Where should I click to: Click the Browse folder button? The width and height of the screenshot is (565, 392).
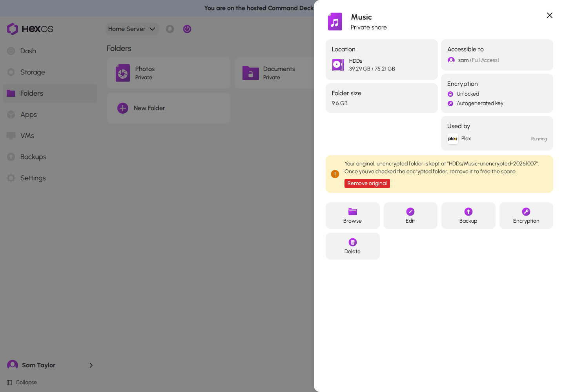click(x=353, y=216)
